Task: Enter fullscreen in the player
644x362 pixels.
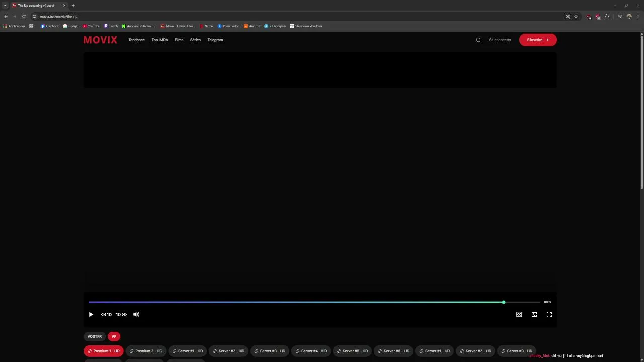Action: pyautogui.click(x=549, y=314)
